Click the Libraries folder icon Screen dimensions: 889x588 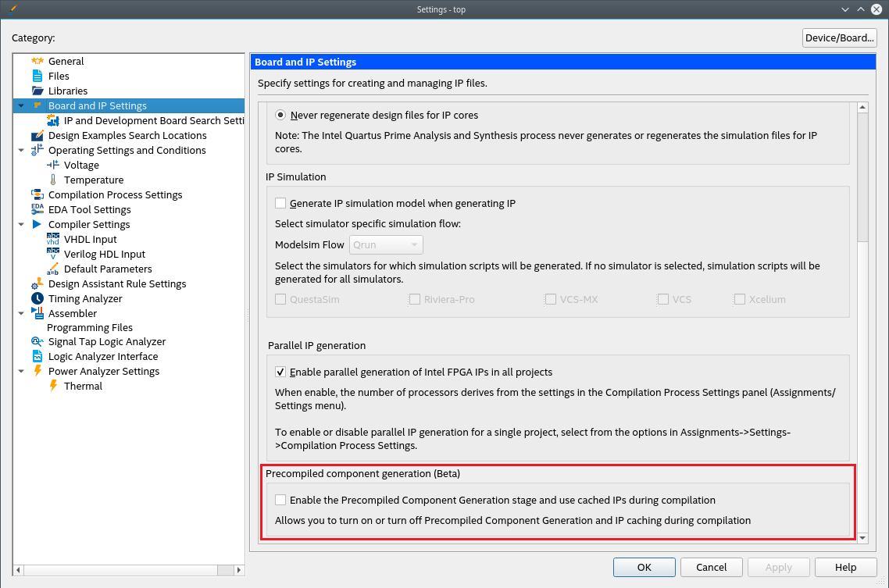click(37, 91)
